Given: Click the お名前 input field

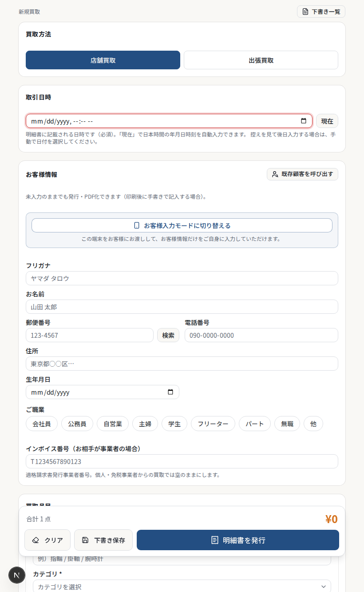Looking at the screenshot, I should [x=182, y=307].
